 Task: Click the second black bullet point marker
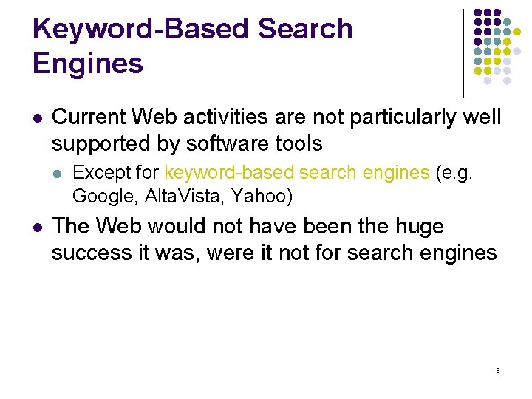[x=38, y=227]
